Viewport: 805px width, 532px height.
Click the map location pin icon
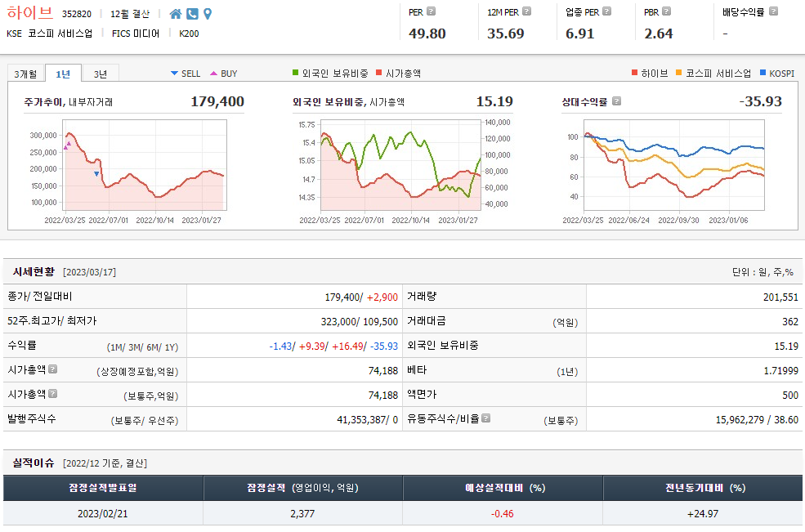(208, 14)
